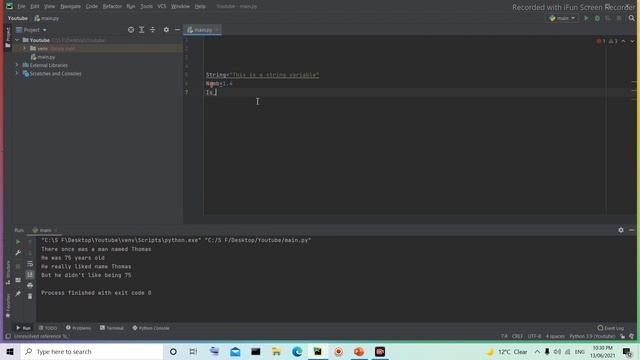Click main.py breadcrumb in navigation bar

(x=47, y=18)
